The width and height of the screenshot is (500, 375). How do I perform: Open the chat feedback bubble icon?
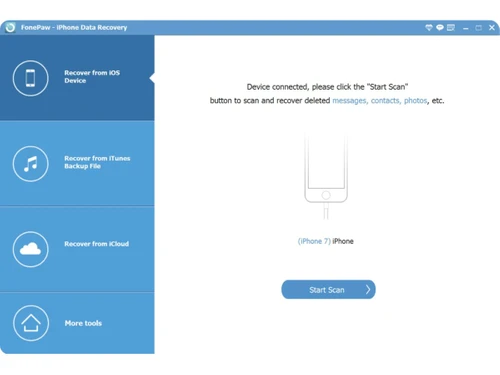point(440,28)
